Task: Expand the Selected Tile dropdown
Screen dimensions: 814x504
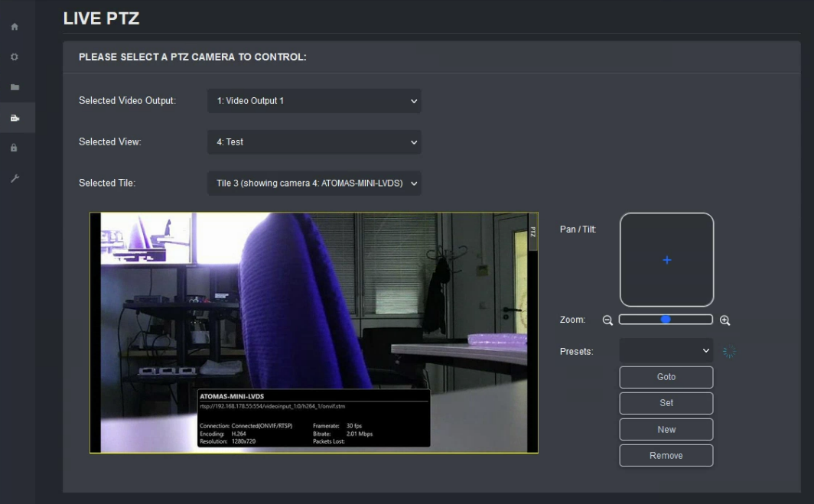Action: pos(314,184)
